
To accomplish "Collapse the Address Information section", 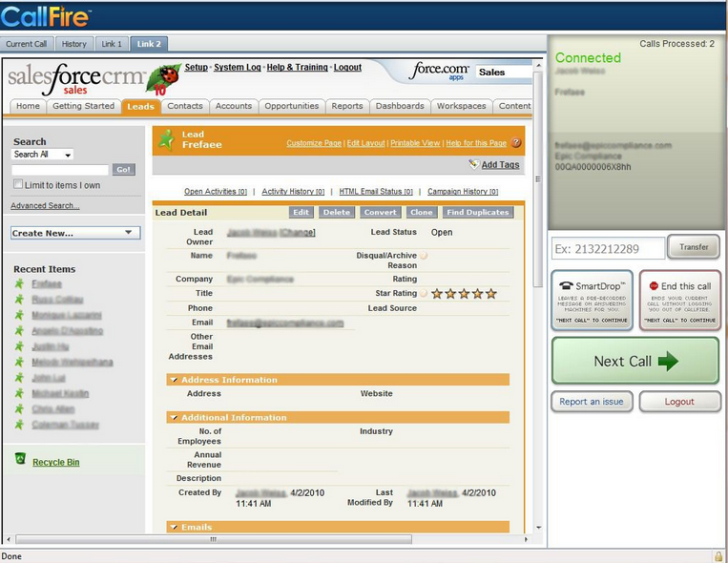I will pyautogui.click(x=174, y=380).
